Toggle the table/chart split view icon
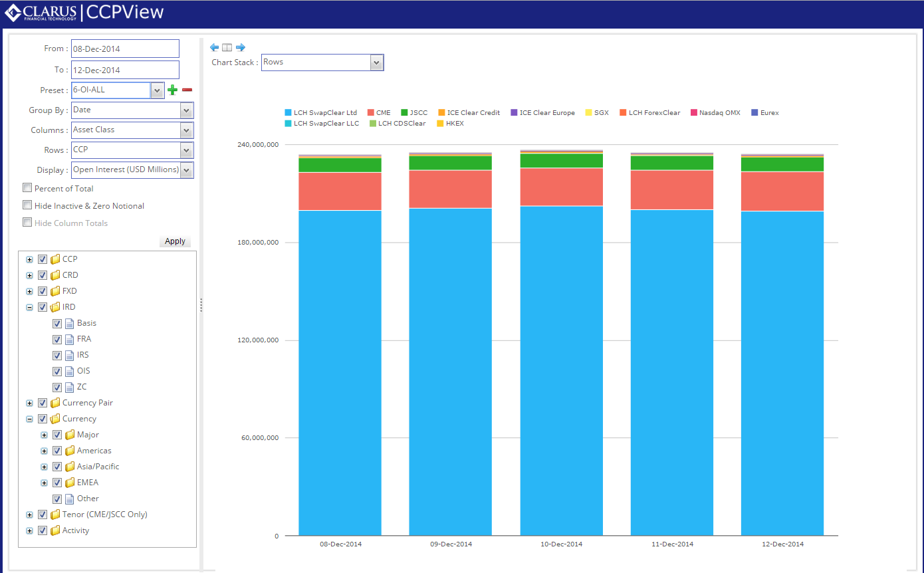Screen dimensions: 924x573 pos(227,47)
